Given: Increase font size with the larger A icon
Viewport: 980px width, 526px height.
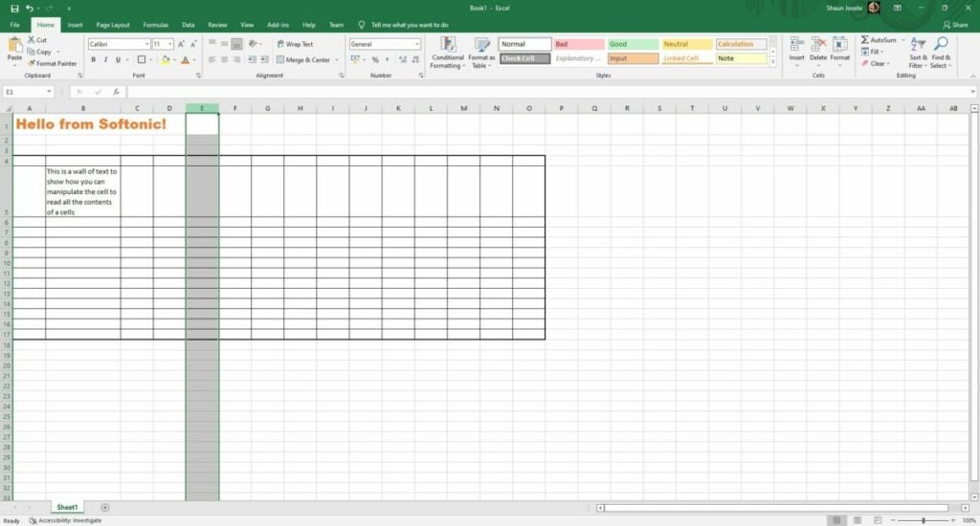Looking at the screenshot, I should [181, 44].
